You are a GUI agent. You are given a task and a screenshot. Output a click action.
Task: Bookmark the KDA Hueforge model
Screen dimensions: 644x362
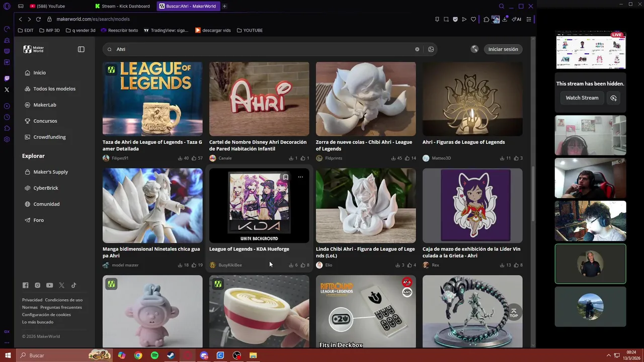[285, 177]
